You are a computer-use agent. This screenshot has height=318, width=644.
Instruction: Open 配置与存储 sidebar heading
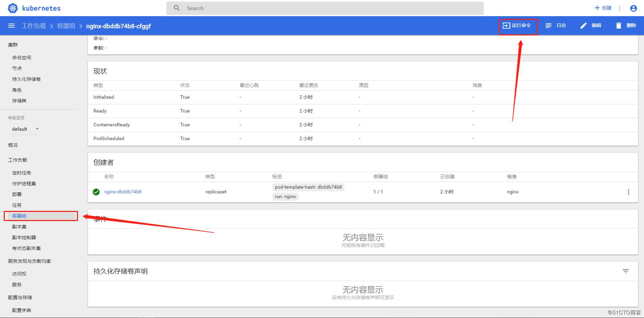(20, 297)
